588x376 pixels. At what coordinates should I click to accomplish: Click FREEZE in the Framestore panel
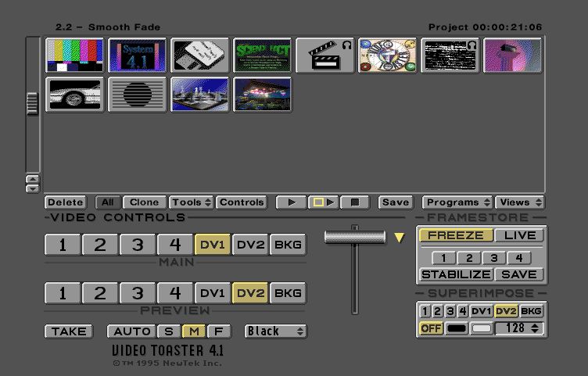click(456, 235)
